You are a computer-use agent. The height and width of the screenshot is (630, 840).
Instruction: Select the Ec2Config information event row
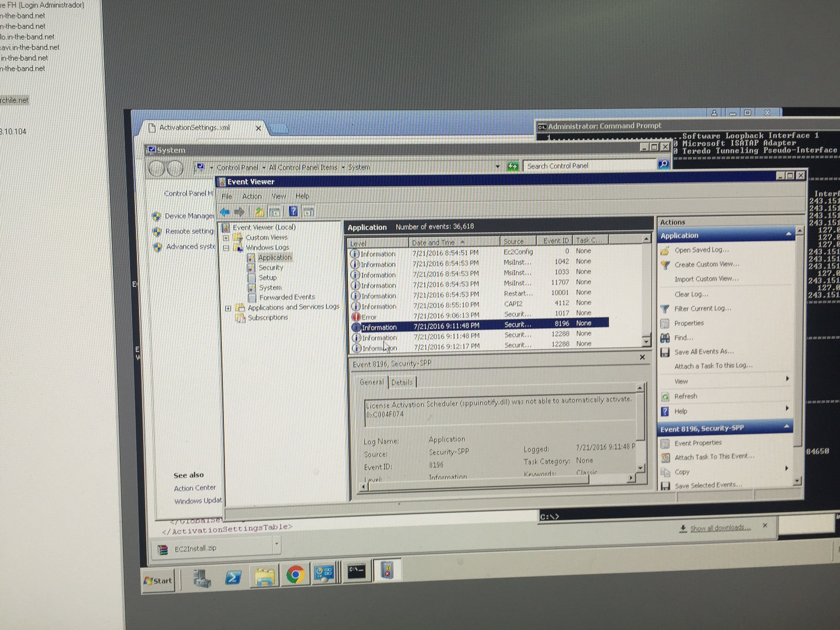point(479,252)
